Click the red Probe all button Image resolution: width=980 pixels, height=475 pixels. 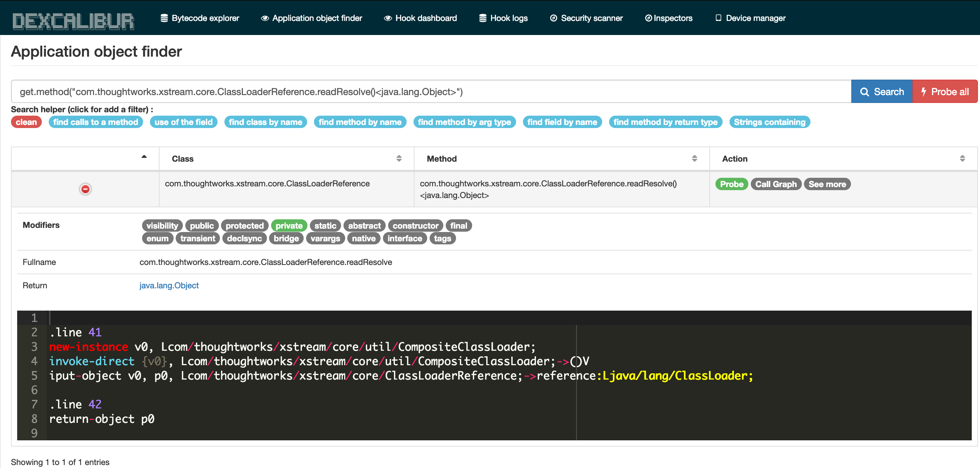(945, 92)
